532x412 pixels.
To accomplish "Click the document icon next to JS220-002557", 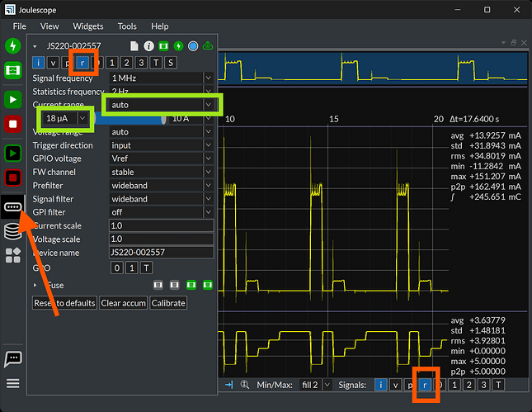I will (x=134, y=46).
